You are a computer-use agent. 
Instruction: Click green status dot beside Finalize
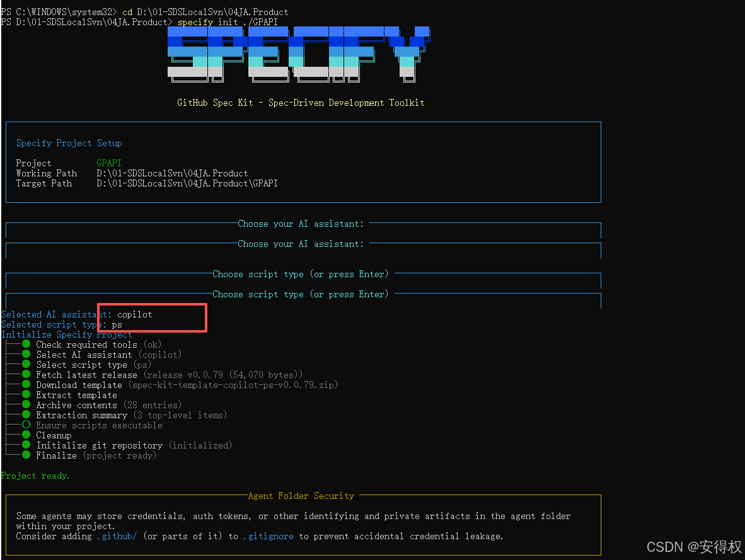click(26, 455)
